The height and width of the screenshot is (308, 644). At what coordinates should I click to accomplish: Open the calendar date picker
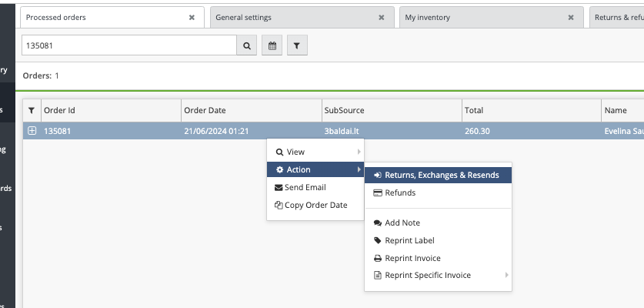(x=272, y=46)
